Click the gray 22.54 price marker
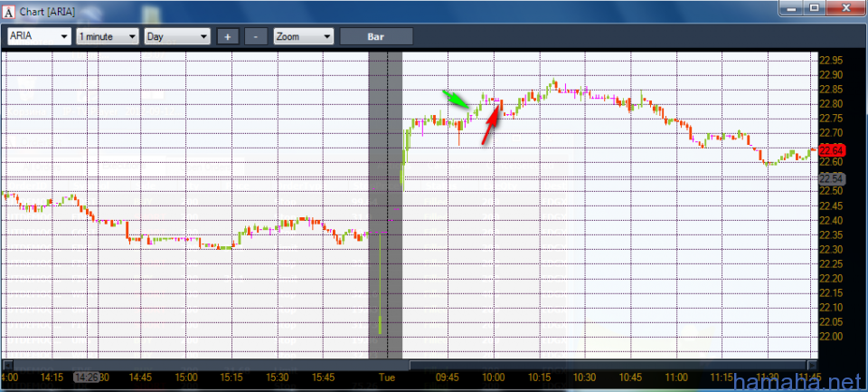 [x=832, y=177]
